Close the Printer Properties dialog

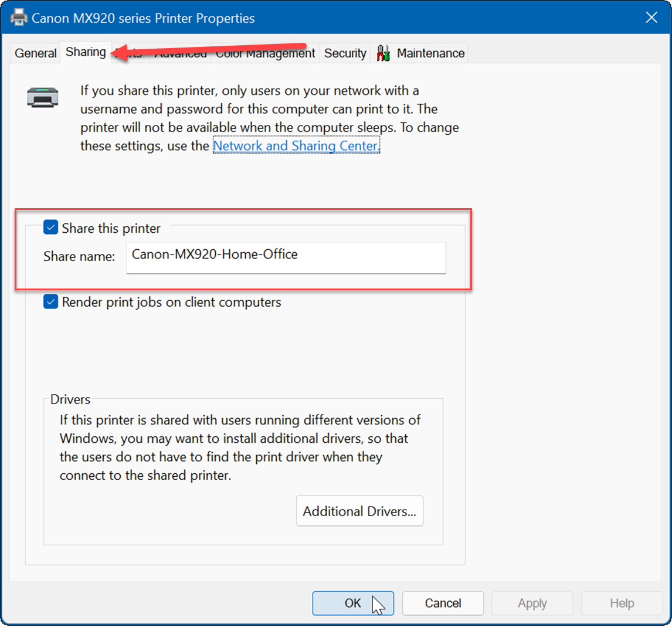[651, 18]
